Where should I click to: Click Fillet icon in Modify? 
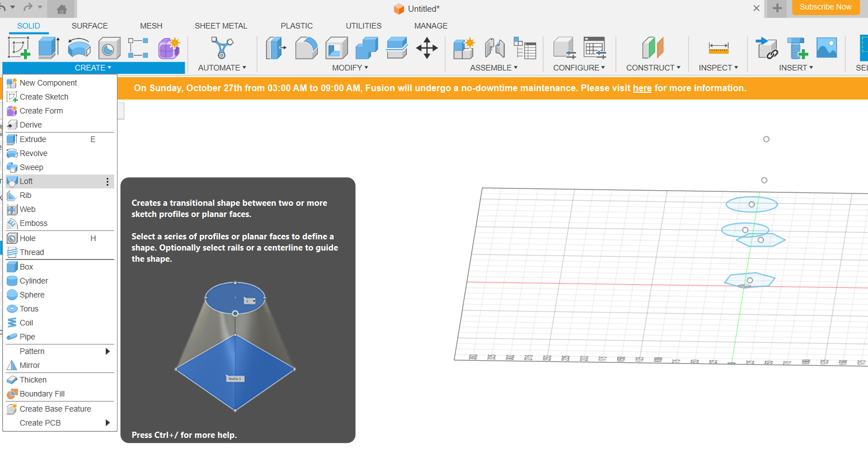[306, 48]
